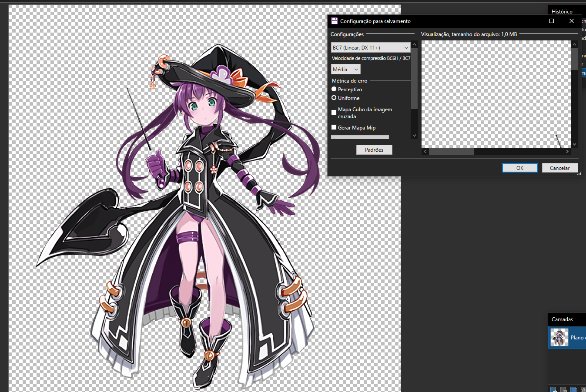
Task: Click Cancelar to dismiss the dialog
Action: (x=560, y=168)
